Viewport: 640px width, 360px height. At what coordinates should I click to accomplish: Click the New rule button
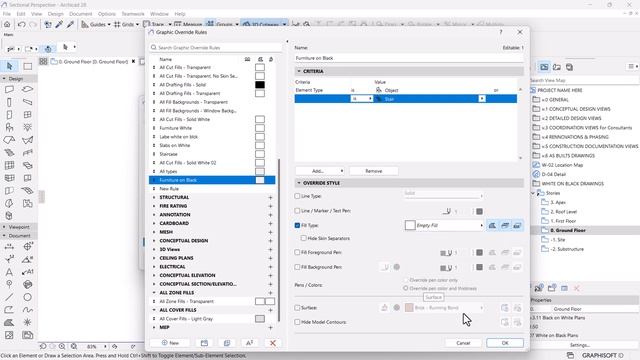[170, 343]
